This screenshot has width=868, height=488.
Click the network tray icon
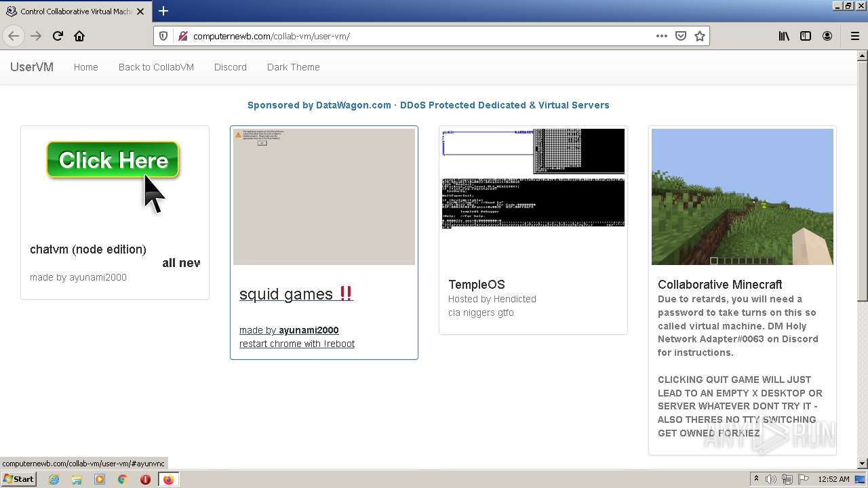point(787,479)
